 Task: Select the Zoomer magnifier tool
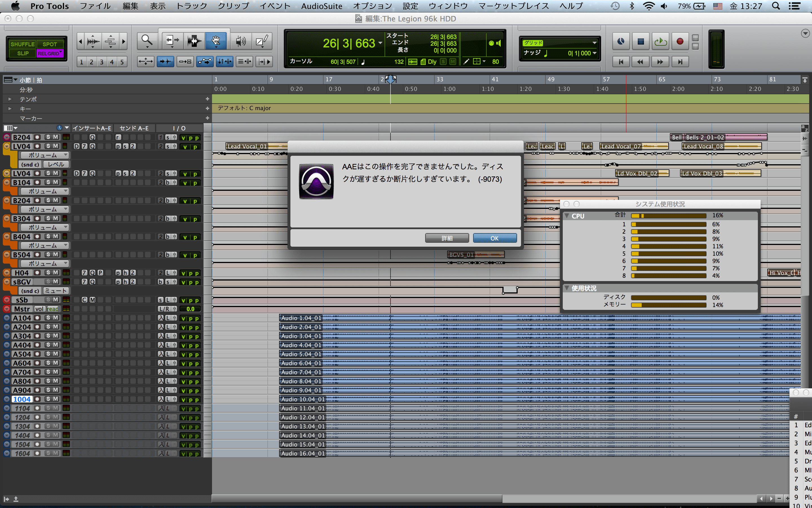pos(147,41)
